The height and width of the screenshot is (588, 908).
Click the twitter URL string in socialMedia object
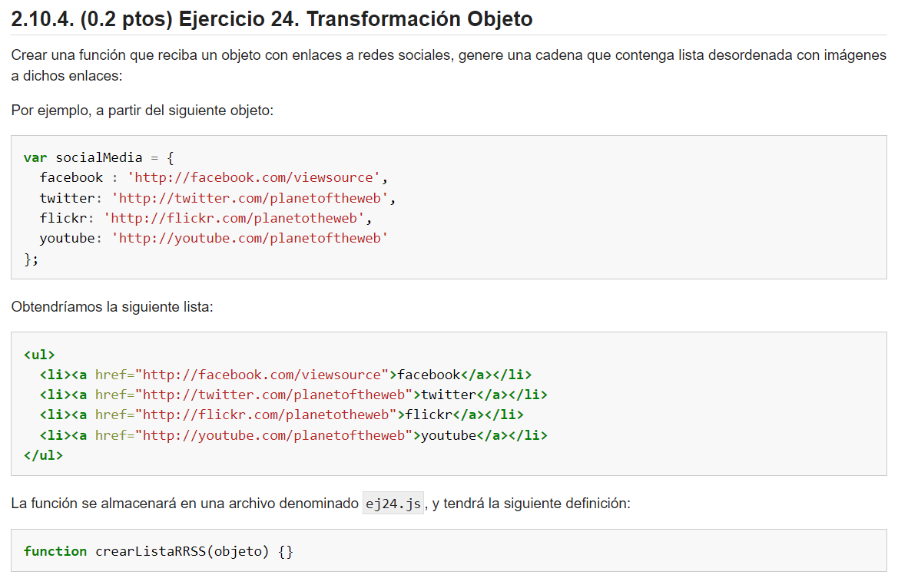pos(250,198)
